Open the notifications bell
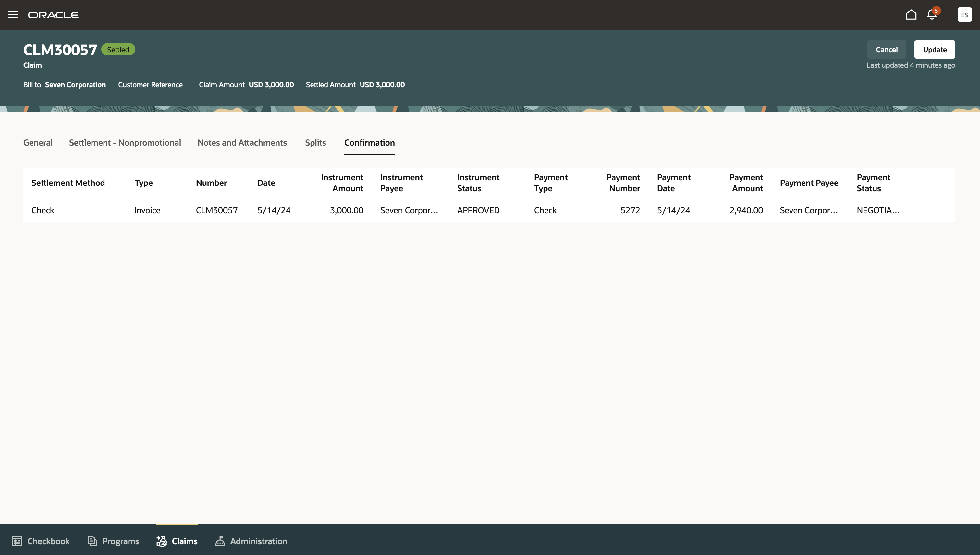The width and height of the screenshot is (980, 555). pos(932,15)
